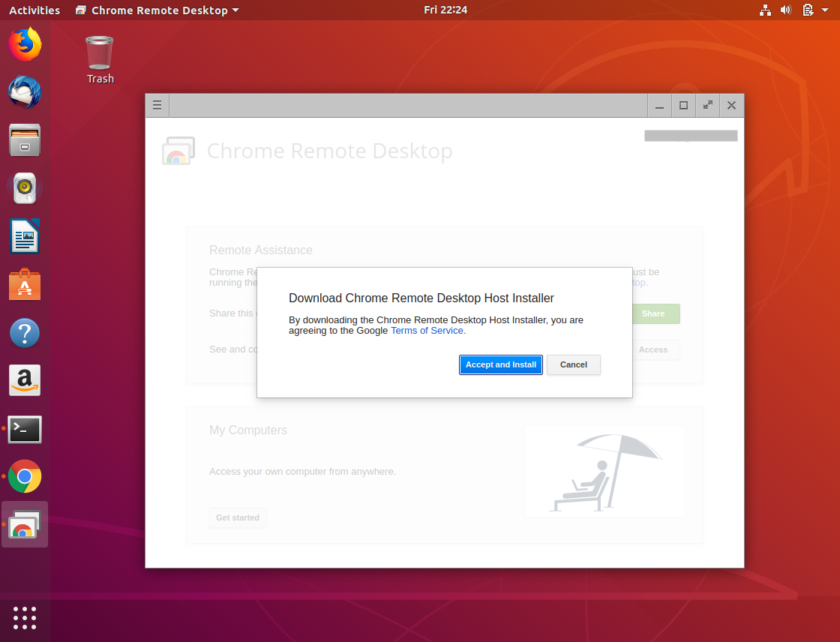This screenshot has height=642, width=840.
Task: Open a Terminal from the dock
Action: (x=24, y=429)
